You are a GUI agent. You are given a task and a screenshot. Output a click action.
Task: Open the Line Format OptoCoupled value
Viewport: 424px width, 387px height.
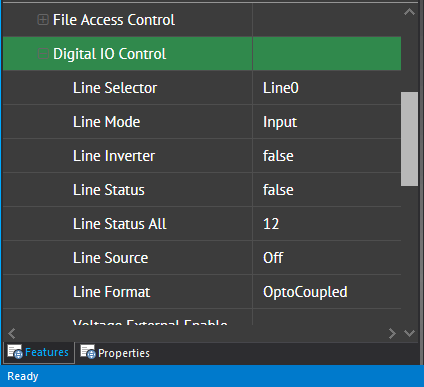click(x=327, y=292)
